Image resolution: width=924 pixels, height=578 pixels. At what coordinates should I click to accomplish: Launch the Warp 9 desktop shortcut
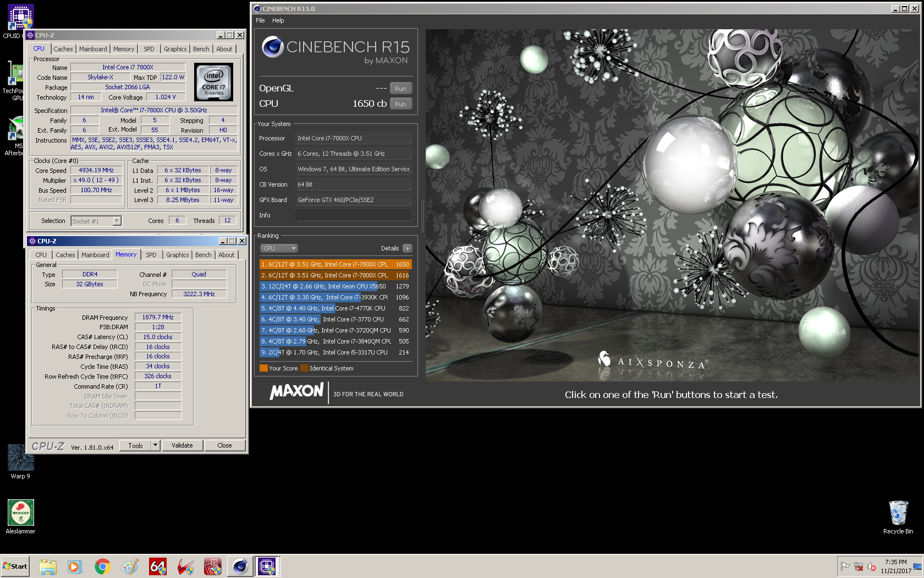(20, 461)
